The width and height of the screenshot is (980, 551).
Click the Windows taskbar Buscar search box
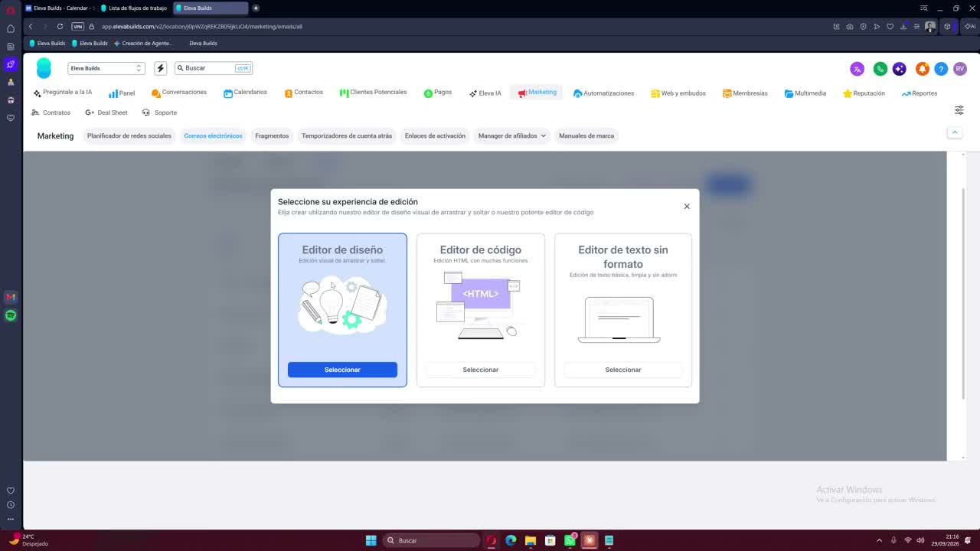431,540
